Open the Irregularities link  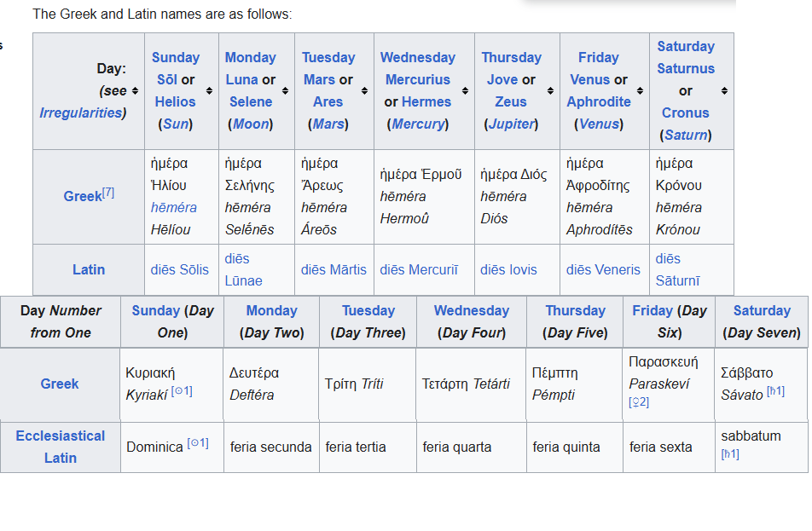pos(81,113)
